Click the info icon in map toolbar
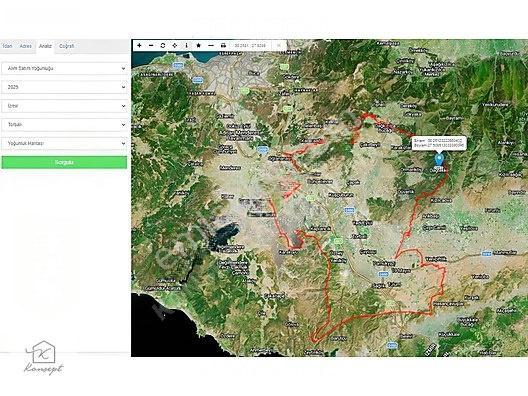 [x=187, y=45]
